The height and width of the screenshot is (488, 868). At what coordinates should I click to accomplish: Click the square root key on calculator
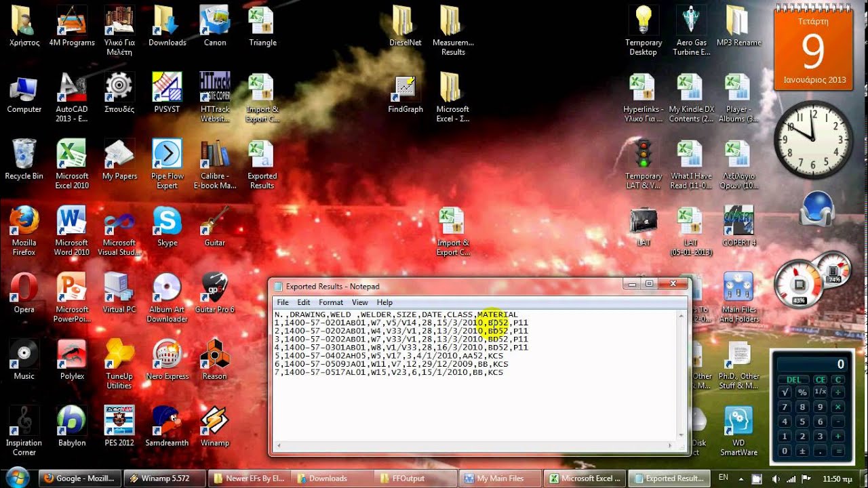[x=785, y=392]
